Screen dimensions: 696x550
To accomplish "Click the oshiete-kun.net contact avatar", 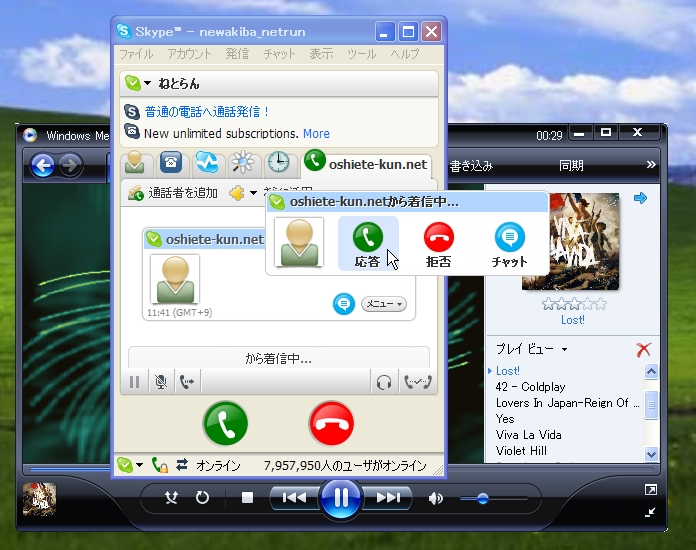I will tap(175, 279).
